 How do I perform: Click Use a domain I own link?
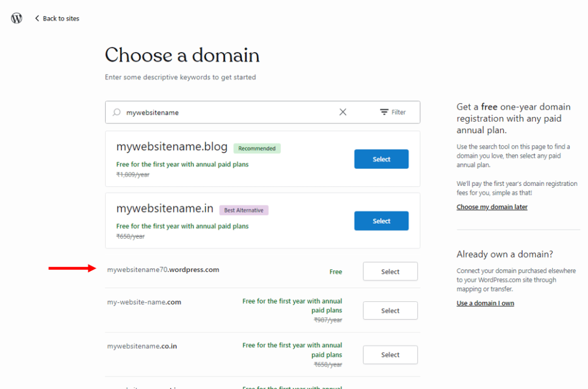485,303
